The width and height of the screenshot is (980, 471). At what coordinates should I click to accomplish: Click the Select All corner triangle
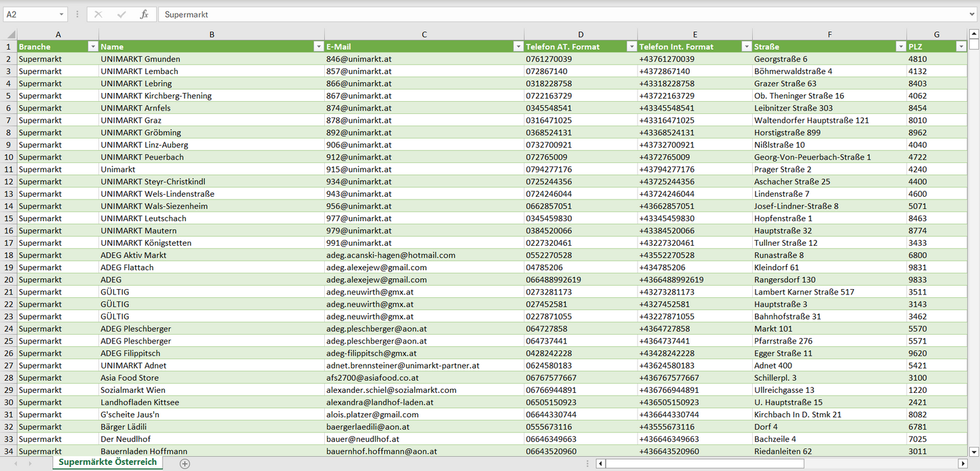click(x=9, y=35)
